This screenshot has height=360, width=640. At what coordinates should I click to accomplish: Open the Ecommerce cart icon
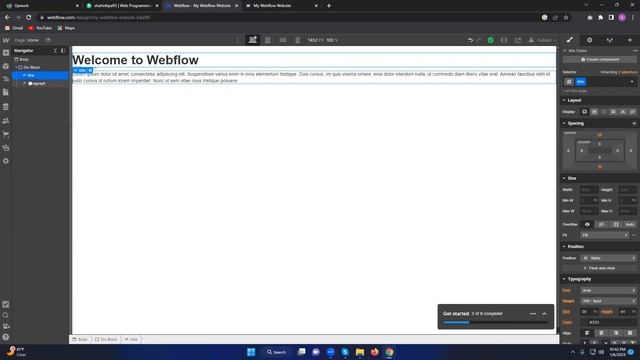(6, 134)
